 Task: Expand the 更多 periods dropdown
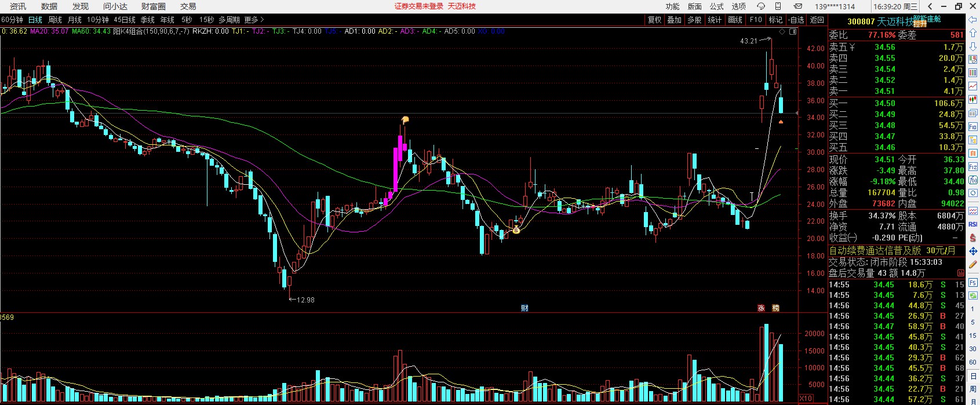tap(253, 20)
